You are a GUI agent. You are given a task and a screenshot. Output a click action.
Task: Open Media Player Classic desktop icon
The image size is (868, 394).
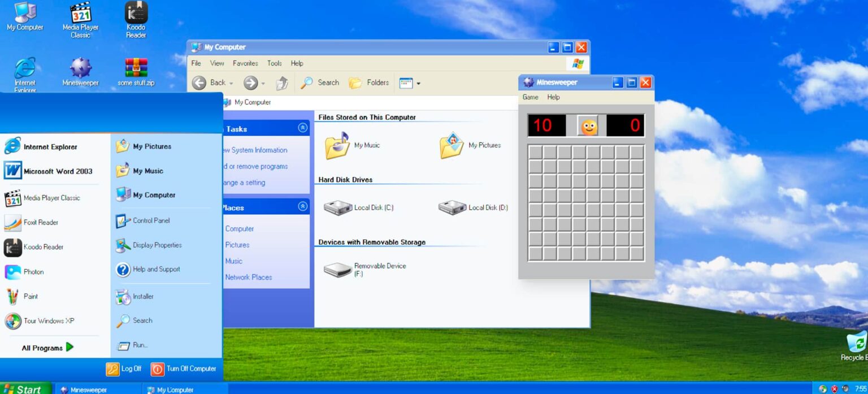click(80, 19)
